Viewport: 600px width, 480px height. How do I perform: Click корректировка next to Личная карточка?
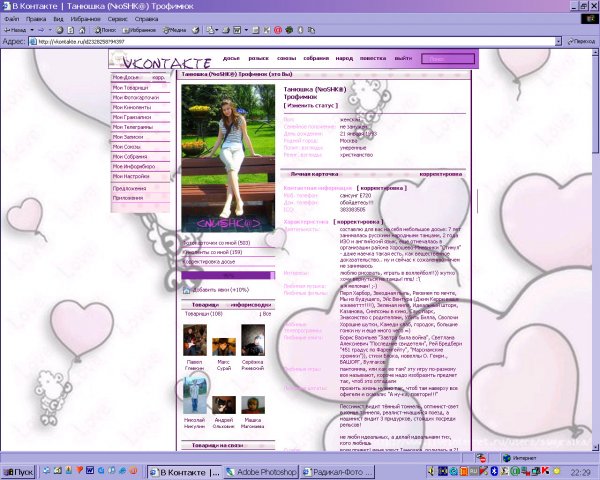point(440,174)
